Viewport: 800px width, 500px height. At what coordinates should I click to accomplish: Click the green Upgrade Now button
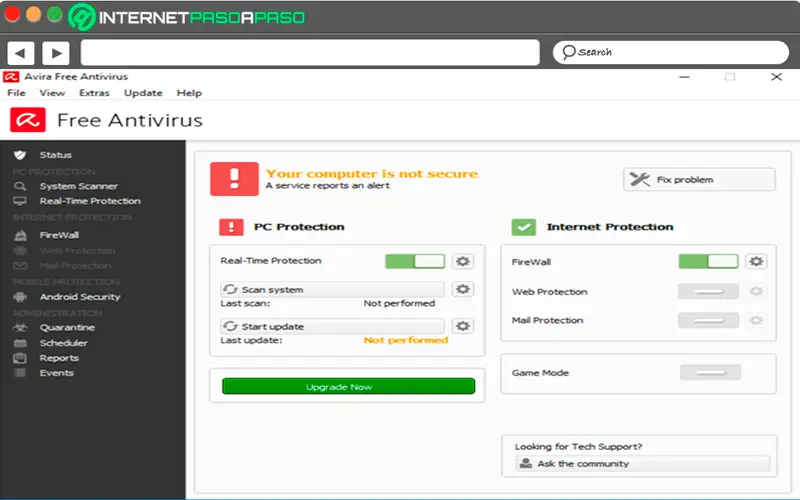click(x=348, y=386)
